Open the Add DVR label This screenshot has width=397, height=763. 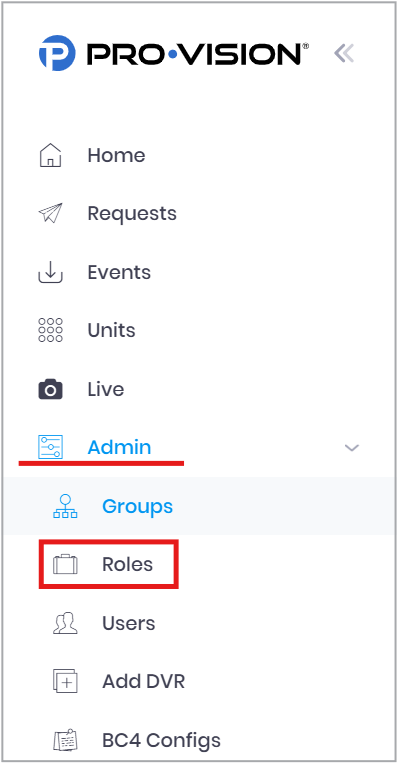(x=144, y=681)
